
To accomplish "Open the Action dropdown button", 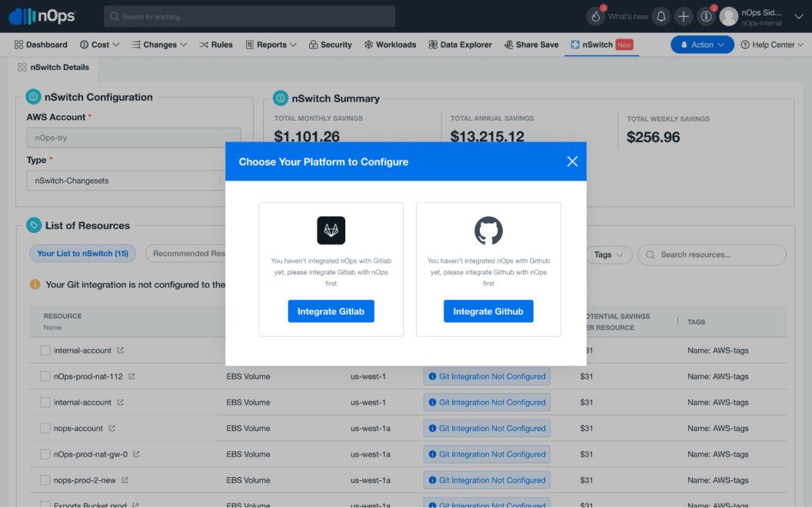I will (x=702, y=45).
